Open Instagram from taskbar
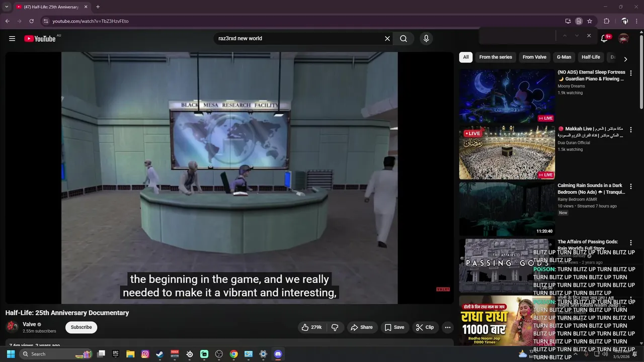This screenshot has height=362, width=644. pos(145,354)
